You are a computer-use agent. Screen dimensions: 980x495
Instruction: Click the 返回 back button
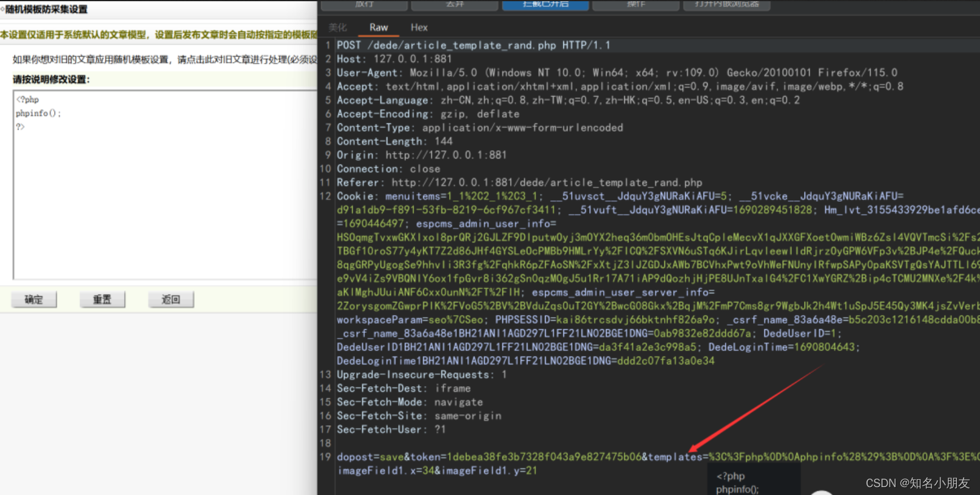click(171, 299)
